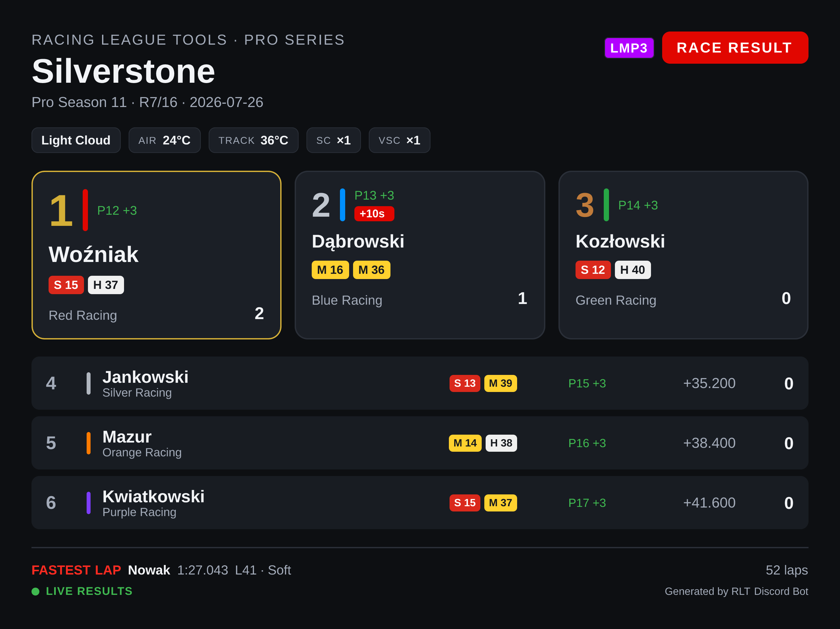The width and height of the screenshot is (840, 629).
Task: Click the 'Silverstone' track title
Action: [x=123, y=72]
